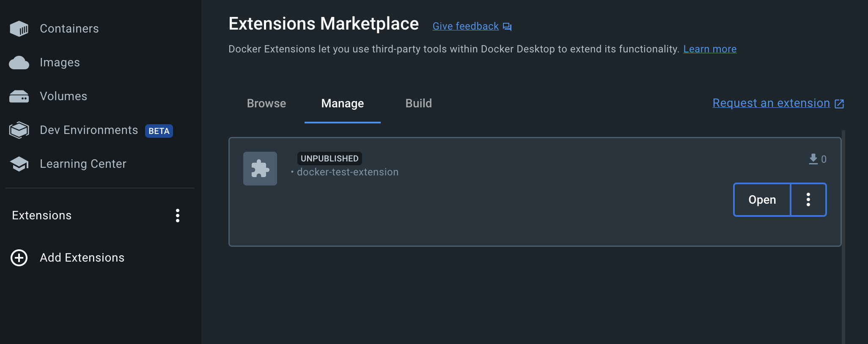Click the external link icon beside Request an extension

[839, 104]
